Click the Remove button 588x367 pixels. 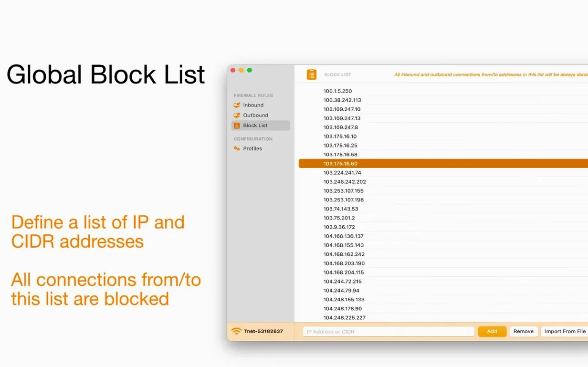(524, 331)
